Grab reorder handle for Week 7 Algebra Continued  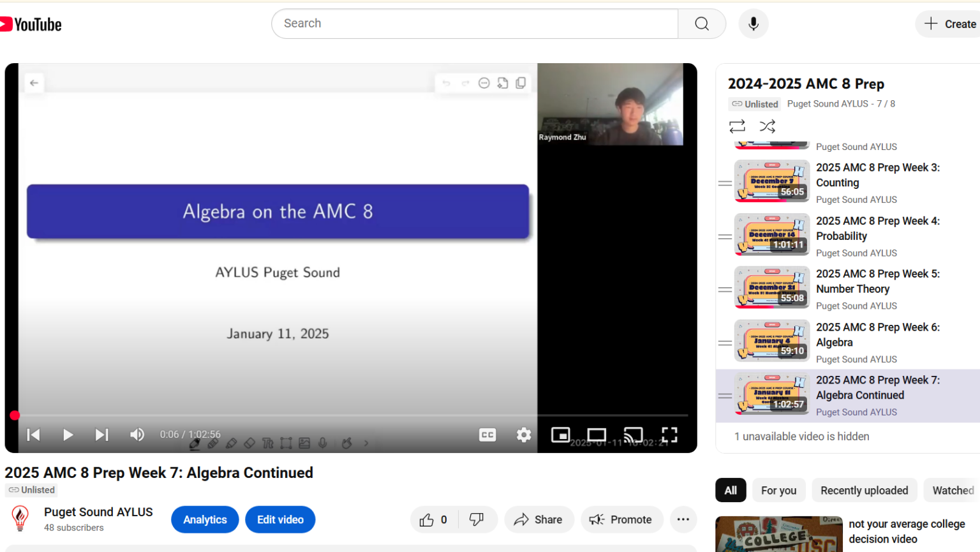[725, 396]
